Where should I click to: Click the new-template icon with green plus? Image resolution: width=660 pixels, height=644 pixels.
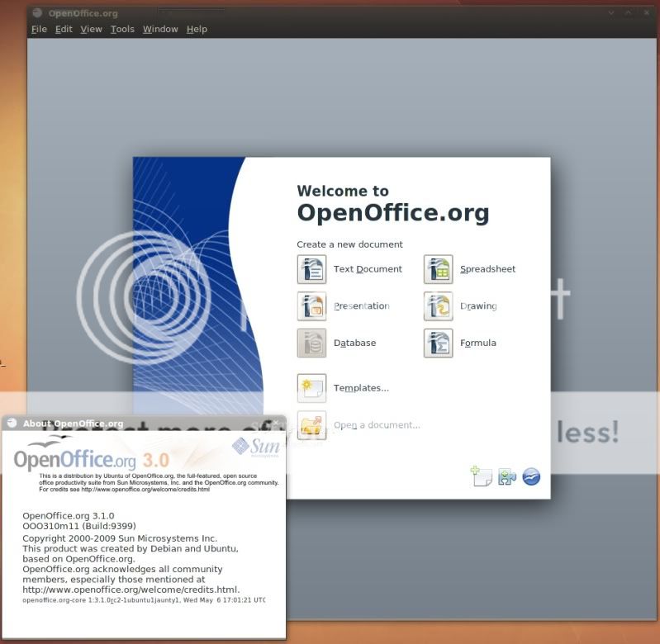481,476
